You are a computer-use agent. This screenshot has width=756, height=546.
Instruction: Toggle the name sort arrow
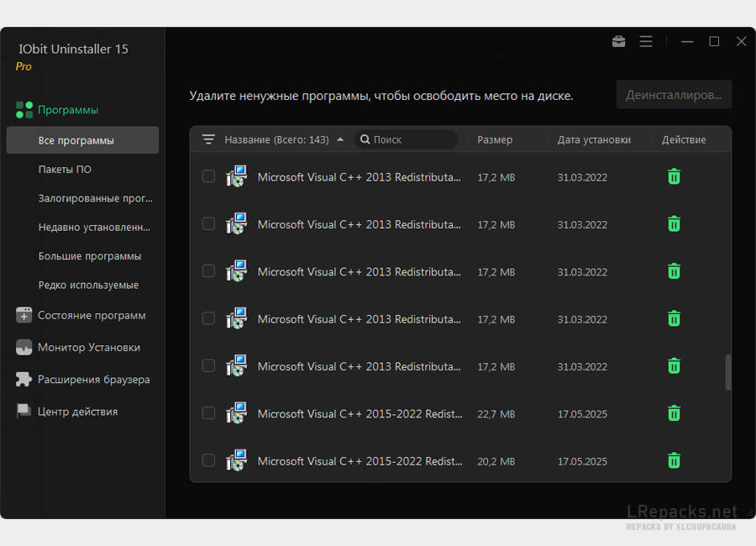tap(340, 139)
